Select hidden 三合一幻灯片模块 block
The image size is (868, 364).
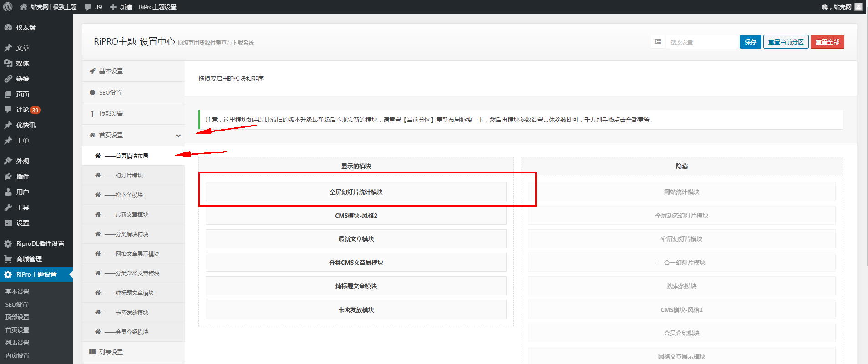[682, 263]
